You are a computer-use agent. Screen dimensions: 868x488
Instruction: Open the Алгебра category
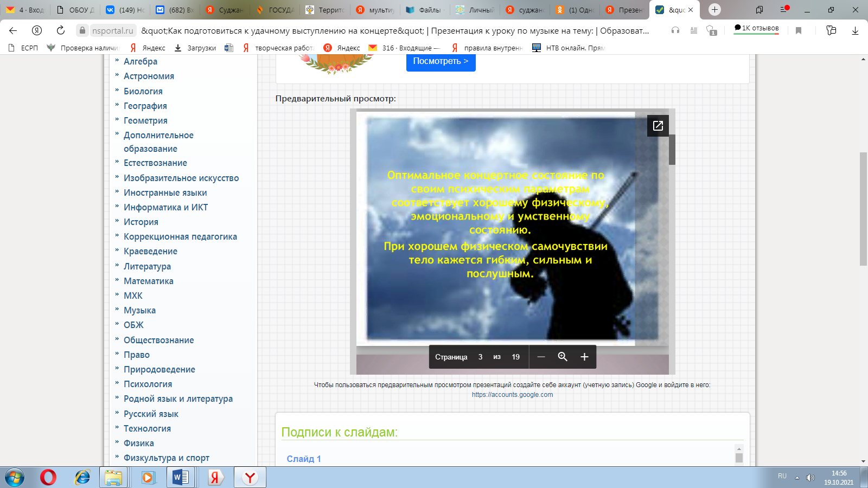pos(141,61)
